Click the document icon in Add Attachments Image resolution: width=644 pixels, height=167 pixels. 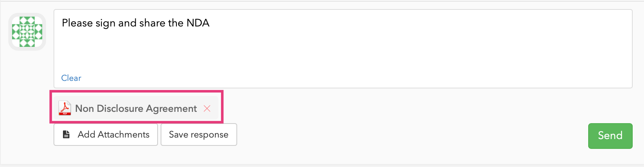pos(66,135)
